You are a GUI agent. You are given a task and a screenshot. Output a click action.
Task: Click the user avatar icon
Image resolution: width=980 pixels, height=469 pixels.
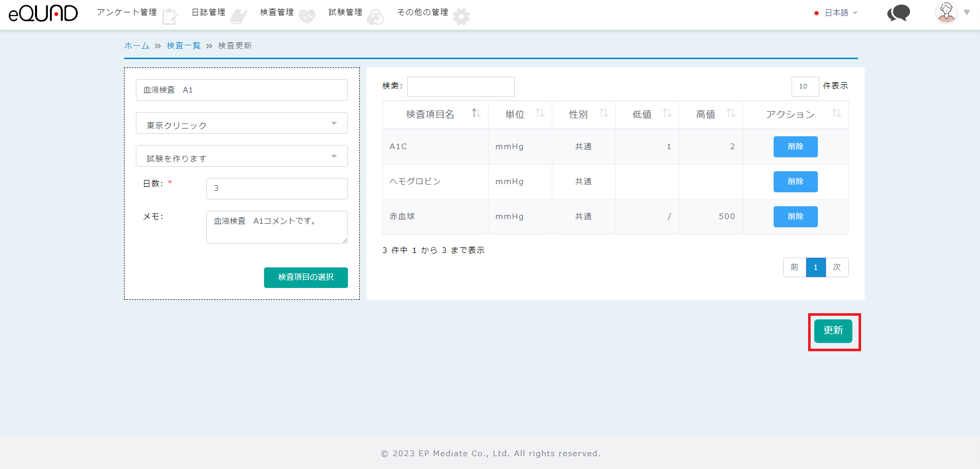point(946,12)
